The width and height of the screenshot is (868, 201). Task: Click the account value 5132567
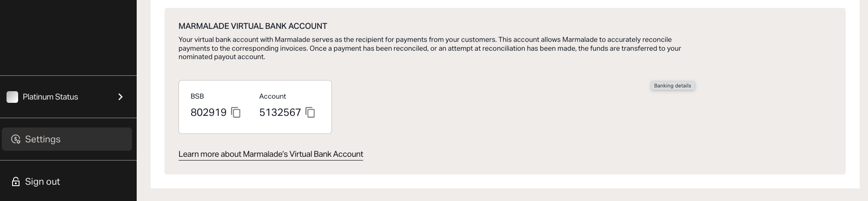[280, 113]
